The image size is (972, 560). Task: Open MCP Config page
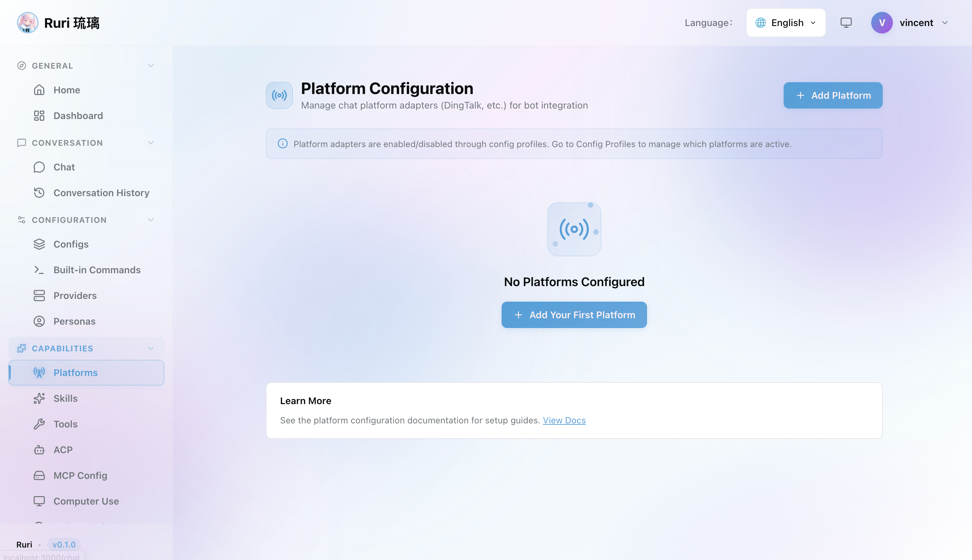pos(86,475)
